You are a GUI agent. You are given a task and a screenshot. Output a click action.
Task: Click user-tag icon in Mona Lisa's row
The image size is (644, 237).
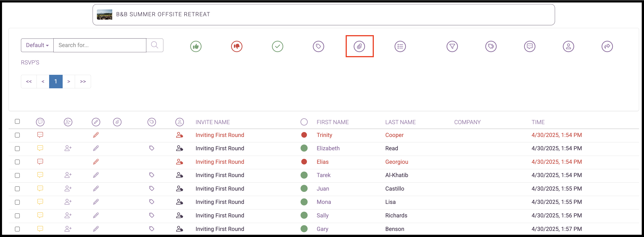(180, 202)
